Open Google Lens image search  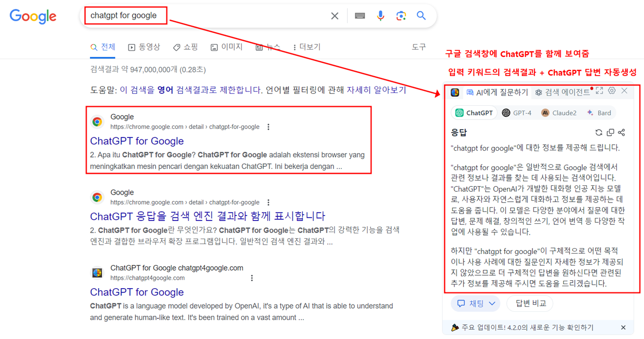401,16
